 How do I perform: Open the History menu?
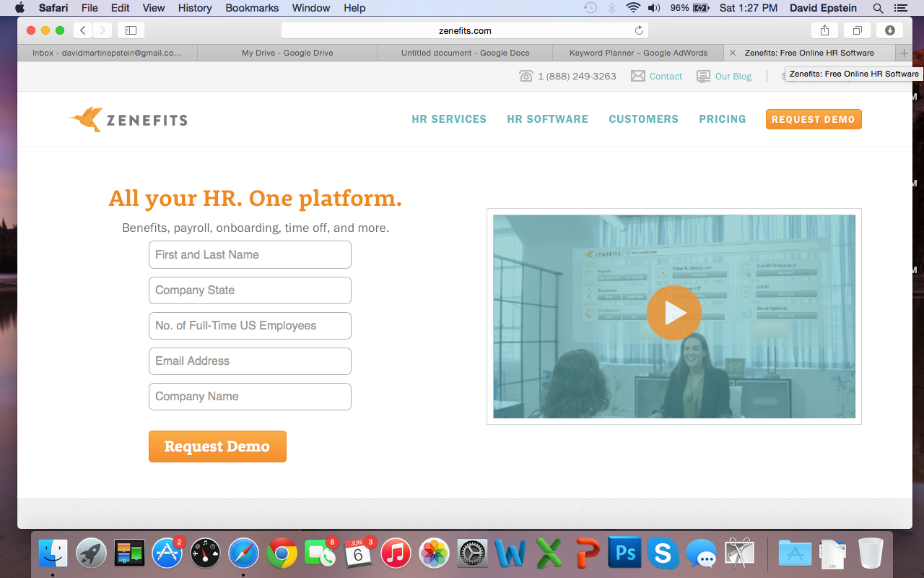tap(195, 8)
